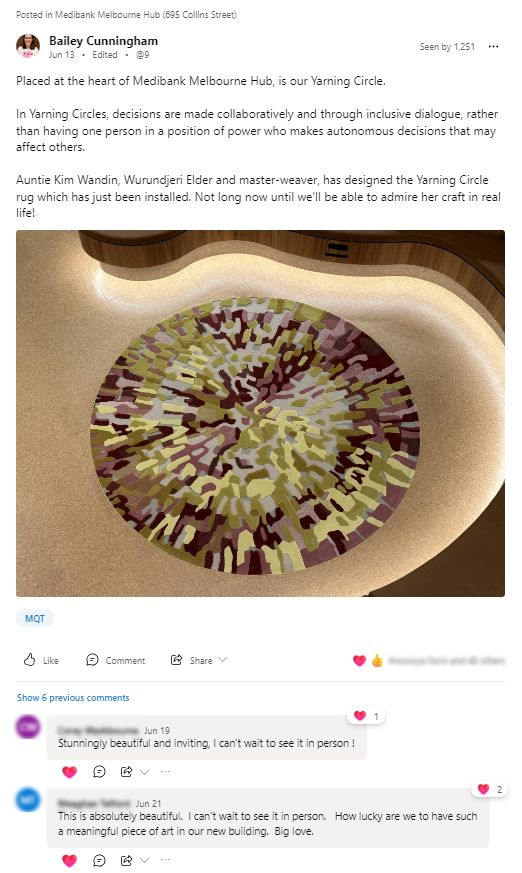This screenshot has height=873, width=522.
Task: Show 6 previous comments
Action: tap(73, 698)
